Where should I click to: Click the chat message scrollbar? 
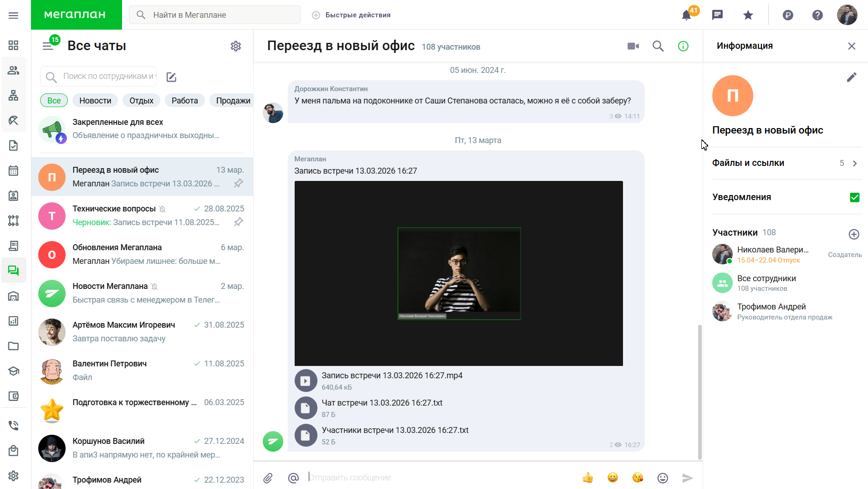click(700, 392)
